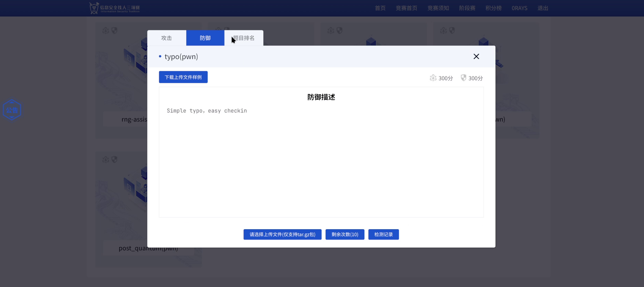Switch to the 攻击 tab
The image size is (644, 287).
(166, 38)
